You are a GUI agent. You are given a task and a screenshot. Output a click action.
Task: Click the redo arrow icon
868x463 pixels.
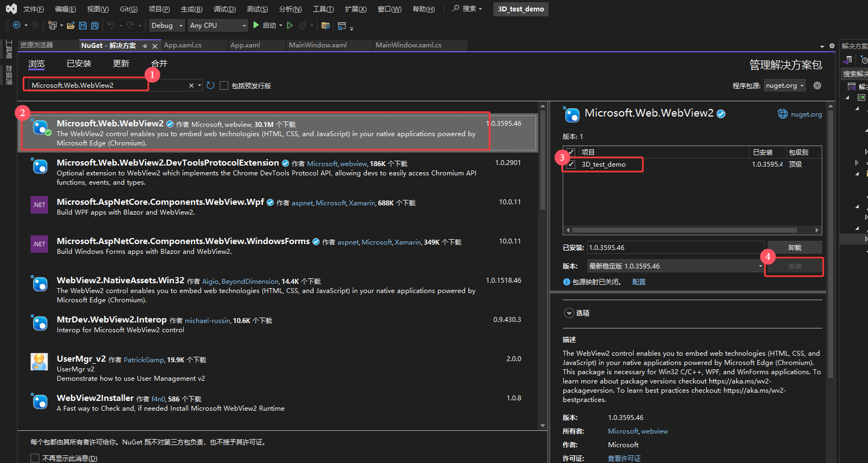[x=130, y=25]
